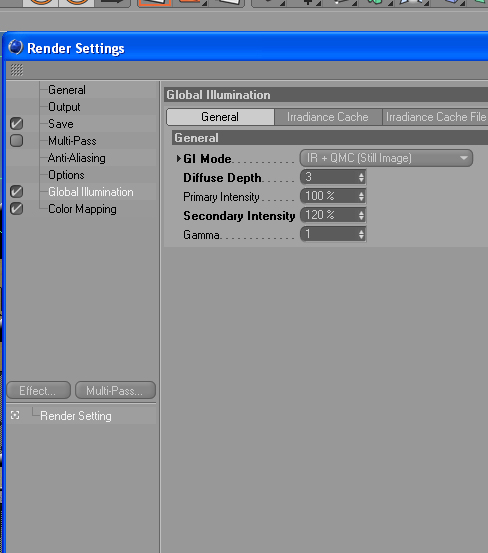The image size is (488, 553).
Task: Click the Primary Intensity label
Action: pos(221,197)
